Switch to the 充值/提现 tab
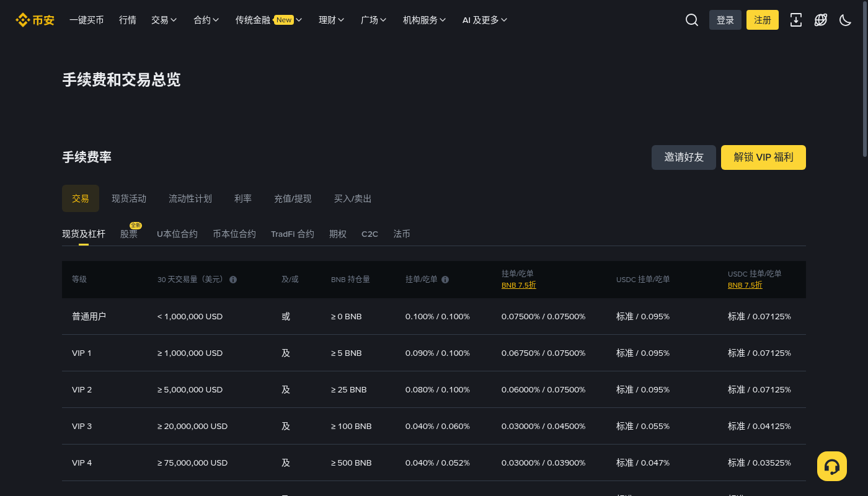The height and width of the screenshot is (496, 868). (293, 198)
